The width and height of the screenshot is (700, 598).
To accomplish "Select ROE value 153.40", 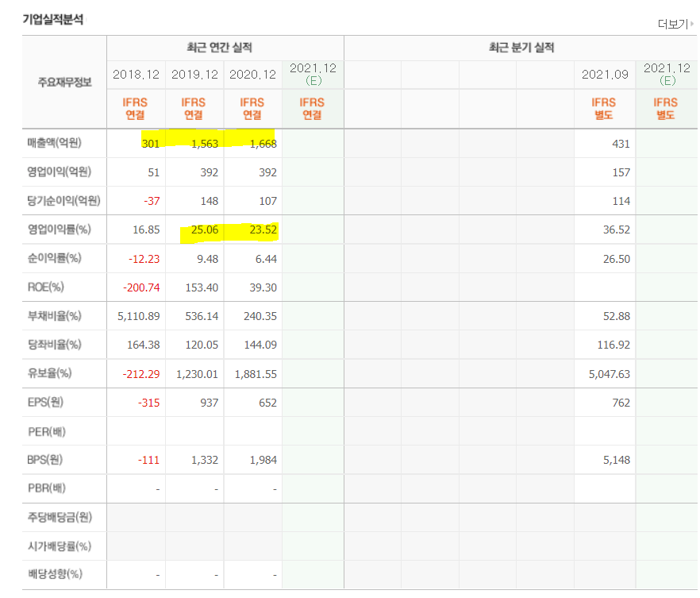I will pos(202,287).
